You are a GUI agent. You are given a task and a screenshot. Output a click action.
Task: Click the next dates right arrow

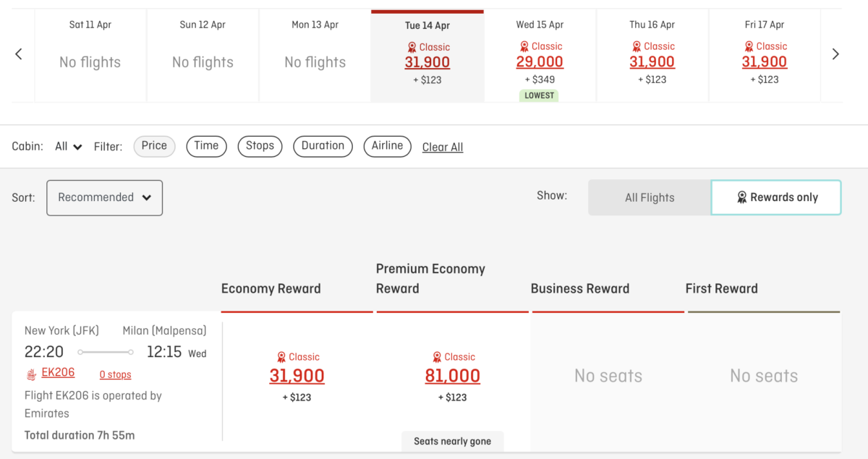[835, 54]
